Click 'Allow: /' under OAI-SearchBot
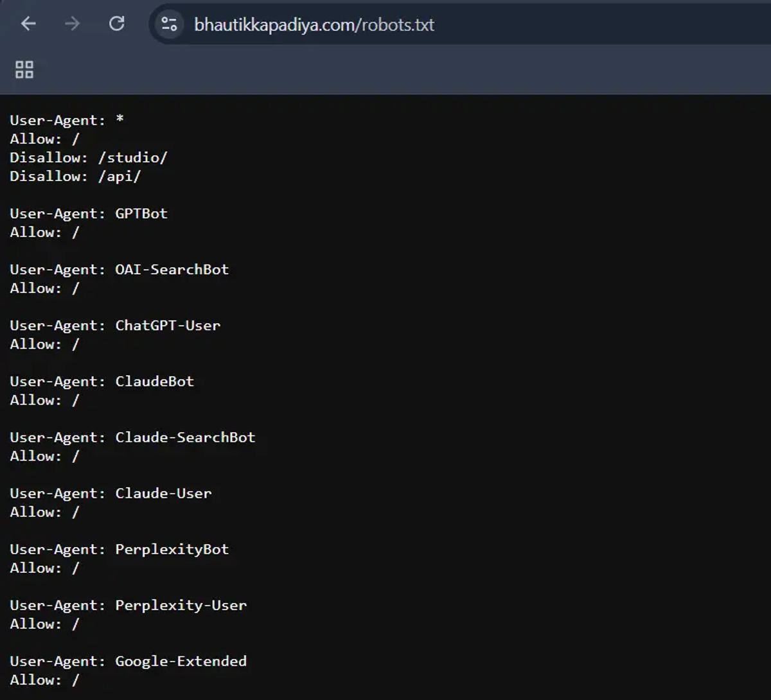The height and width of the screenshot is (700, 771). coord(44,288)
